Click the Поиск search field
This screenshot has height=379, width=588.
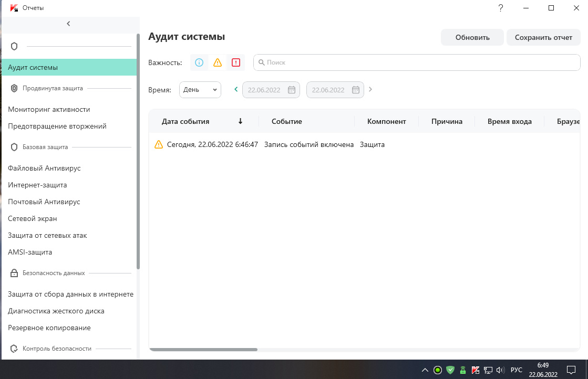(x=417, y=62)
